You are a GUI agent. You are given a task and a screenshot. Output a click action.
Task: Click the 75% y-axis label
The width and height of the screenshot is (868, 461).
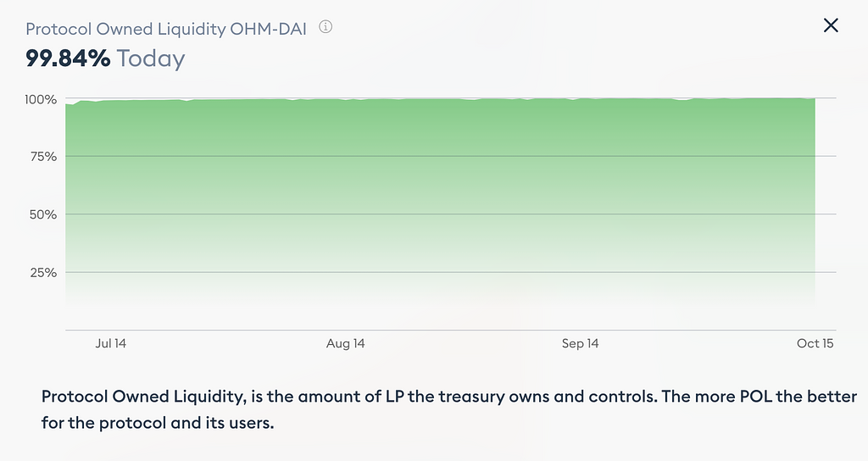[x=42, y=157]
